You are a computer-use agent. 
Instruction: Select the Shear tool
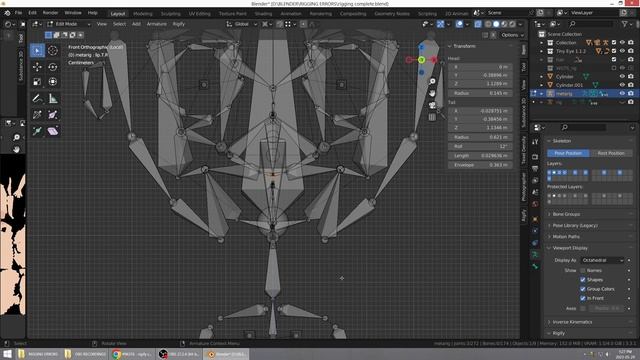coord(53,131)
